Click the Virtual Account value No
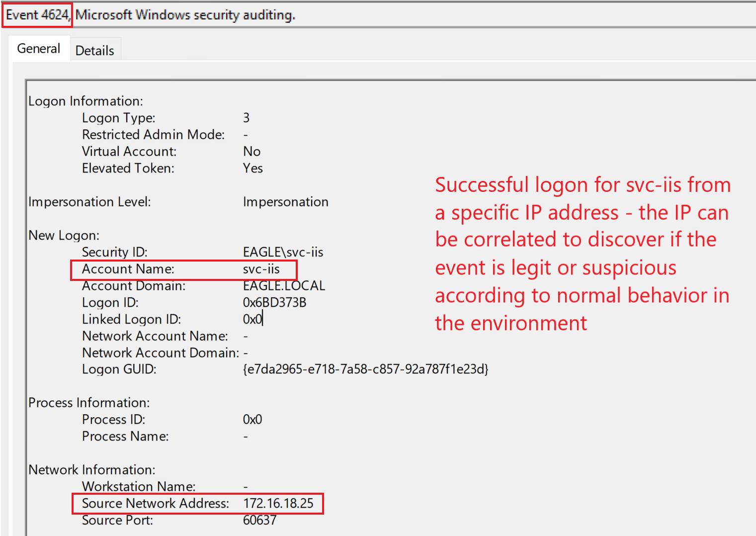The image size is (756, 536). [252, 151]
